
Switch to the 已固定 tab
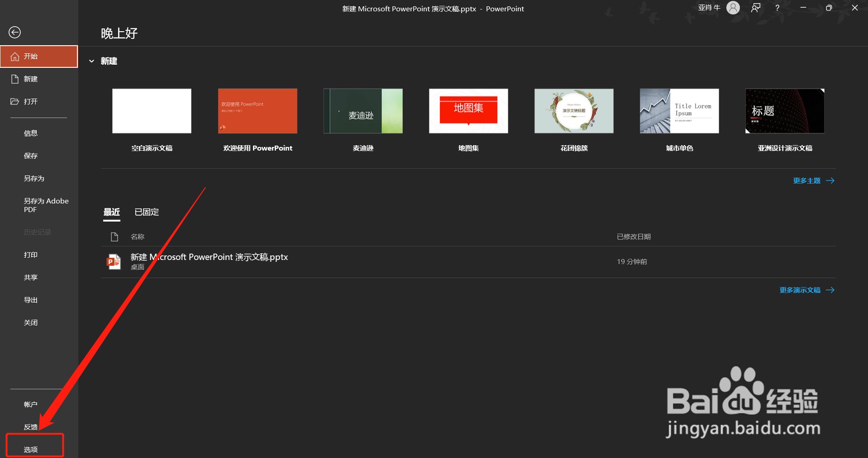[x=147, y=212]
